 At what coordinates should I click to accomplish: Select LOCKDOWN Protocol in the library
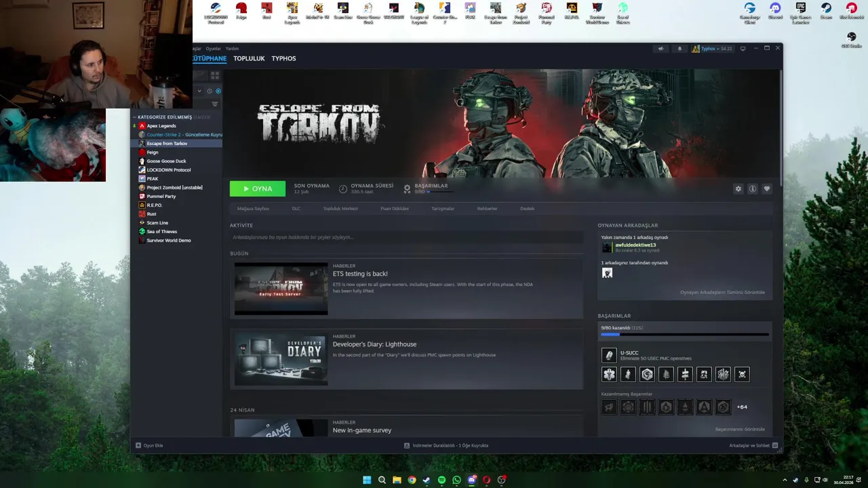(169, 170)
